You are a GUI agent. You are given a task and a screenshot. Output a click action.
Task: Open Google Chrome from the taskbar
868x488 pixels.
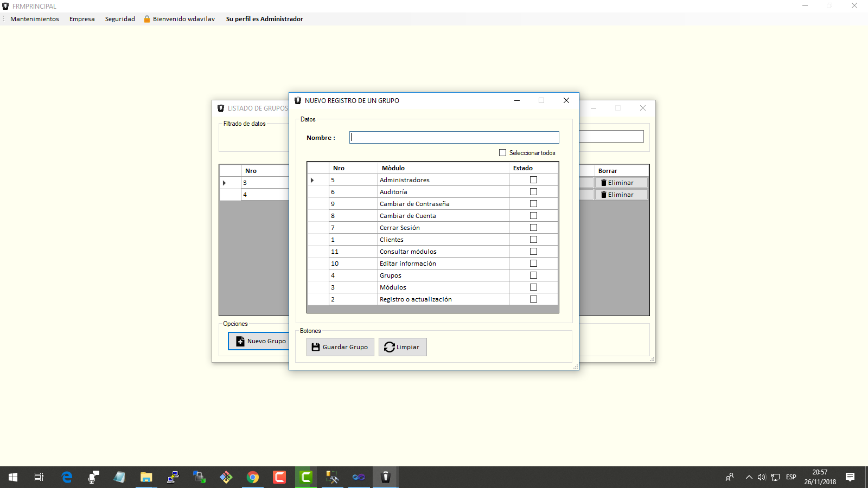tap(253, 477)
